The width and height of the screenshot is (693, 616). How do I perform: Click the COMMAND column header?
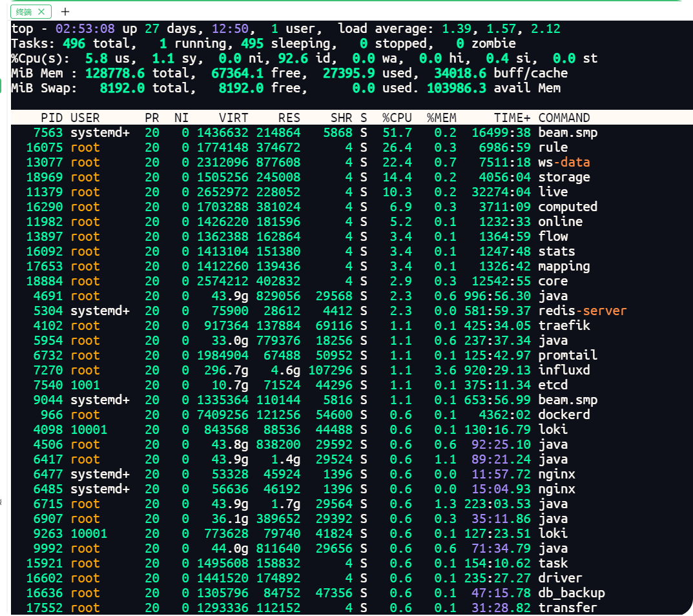coord(564,118)
